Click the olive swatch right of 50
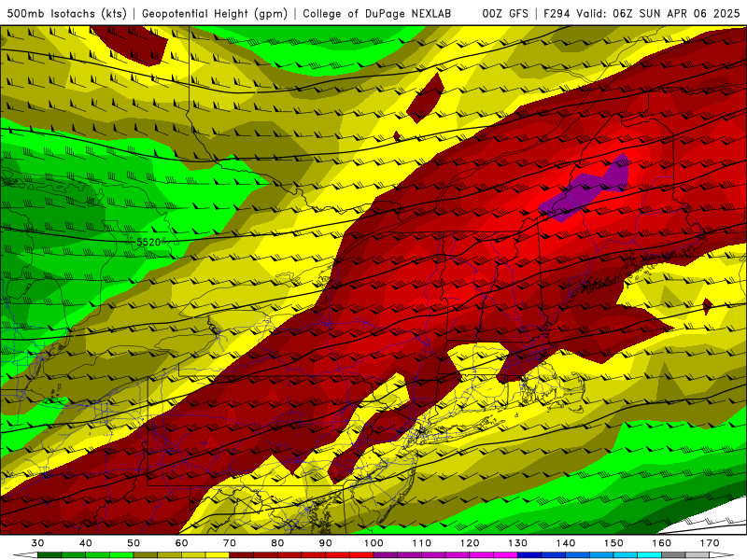This screenshot has height=560, width=747. 146,555
